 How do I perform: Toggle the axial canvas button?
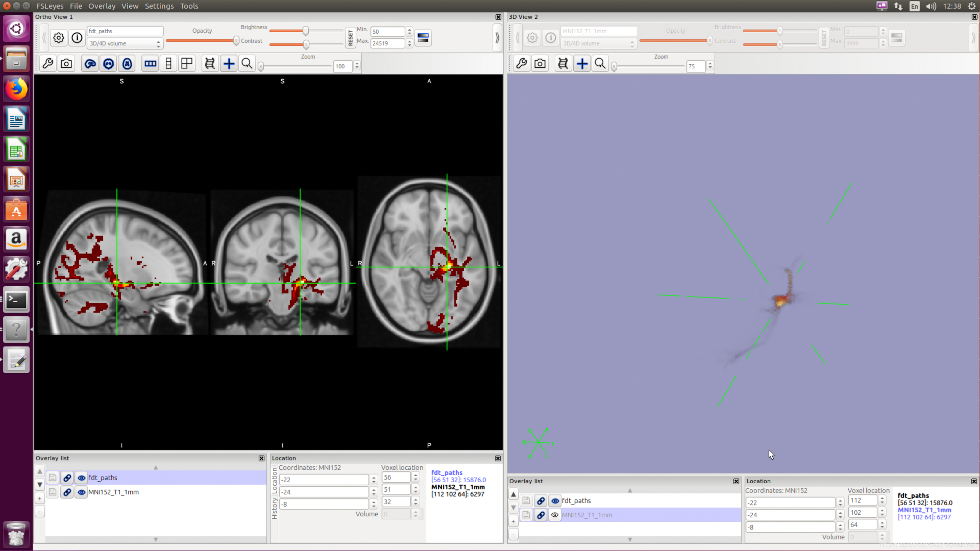coord(127,64)
